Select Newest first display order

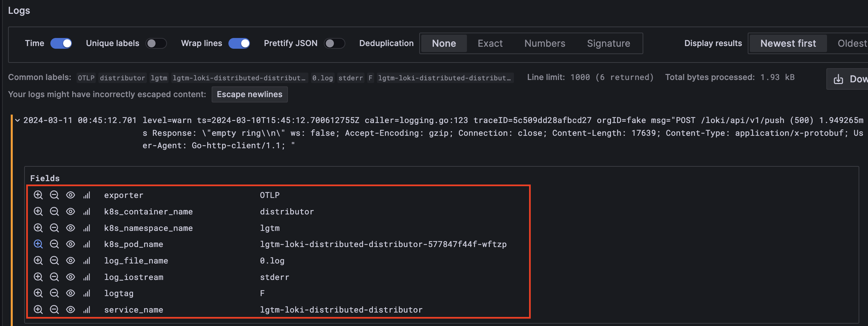pyautogui.click(x=788, y=43)
